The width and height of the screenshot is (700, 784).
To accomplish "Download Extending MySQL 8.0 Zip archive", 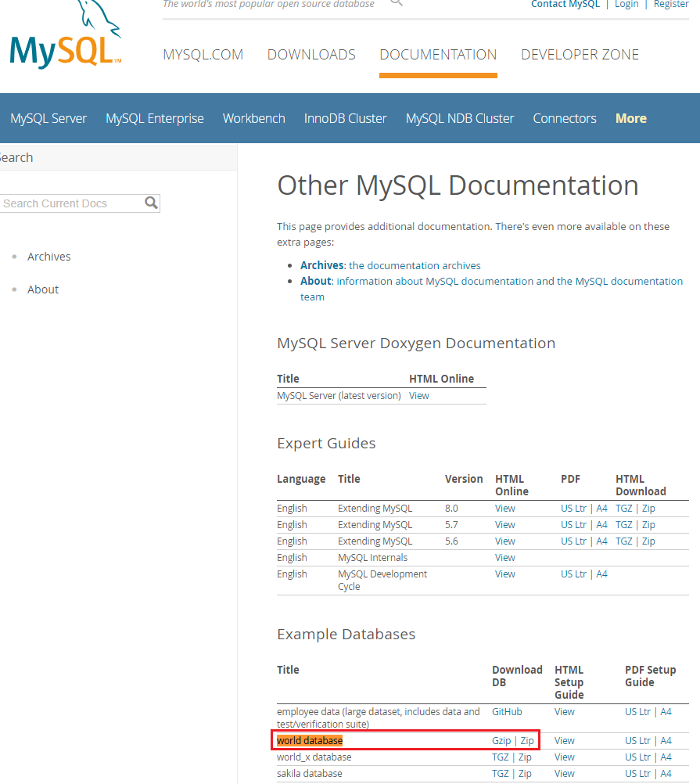I will tap(648, 508).
